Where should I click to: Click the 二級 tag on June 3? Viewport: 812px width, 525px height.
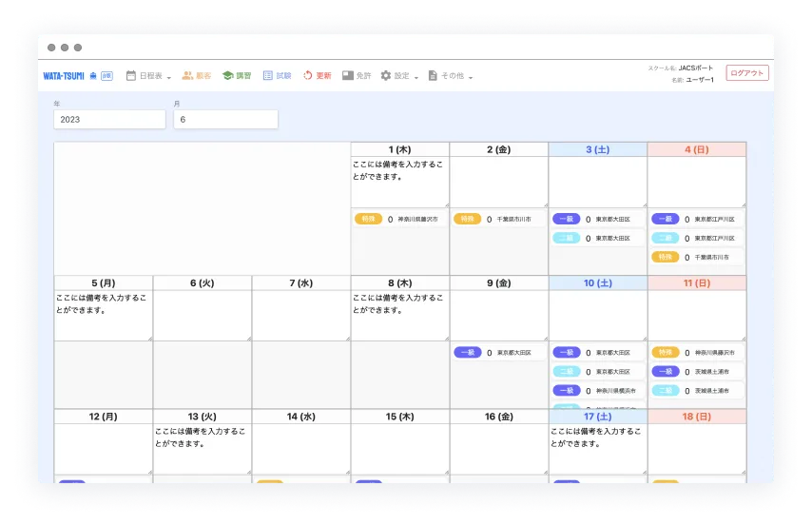[x=566, y=238]
